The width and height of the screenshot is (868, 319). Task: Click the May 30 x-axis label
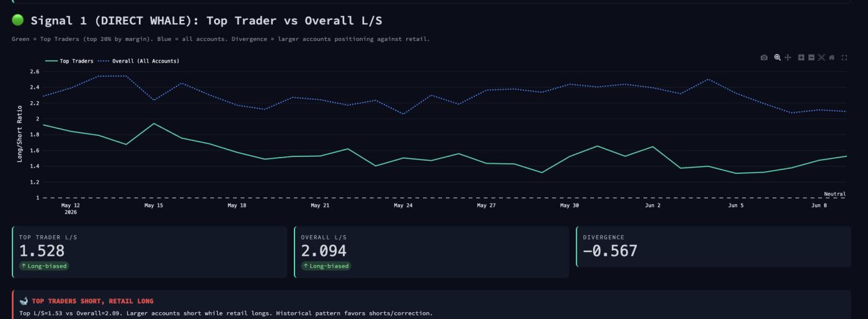click(x=569, y=205)
